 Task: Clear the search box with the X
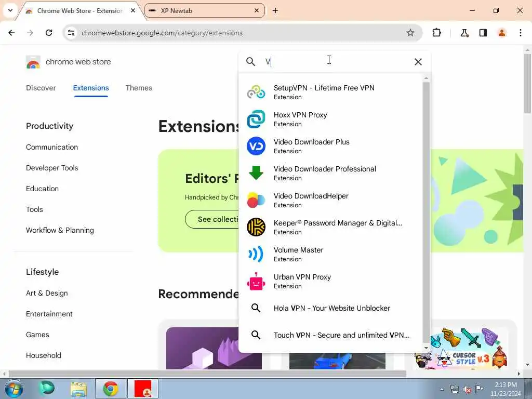coord(418,62)
